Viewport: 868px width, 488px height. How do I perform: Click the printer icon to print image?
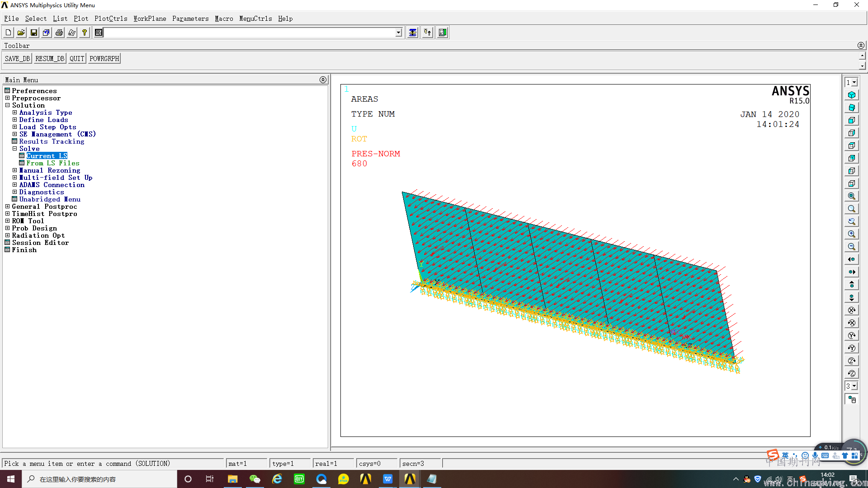[x=59, y=33]
